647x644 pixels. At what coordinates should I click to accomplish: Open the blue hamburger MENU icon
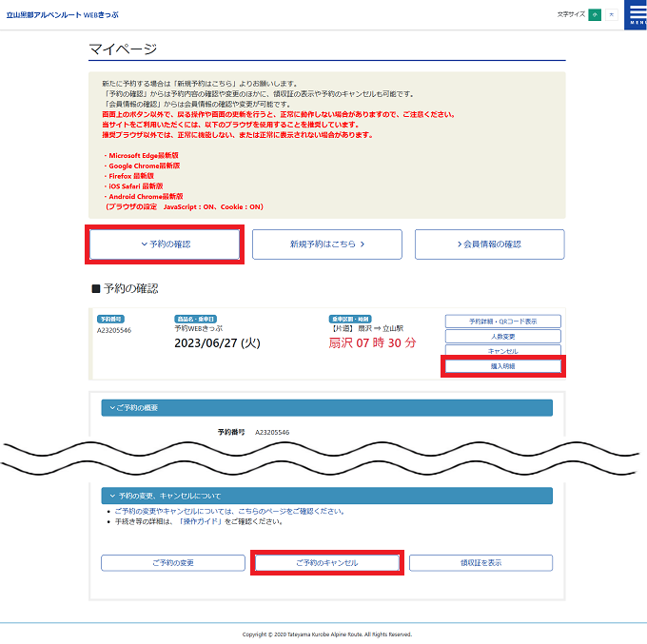635,14
